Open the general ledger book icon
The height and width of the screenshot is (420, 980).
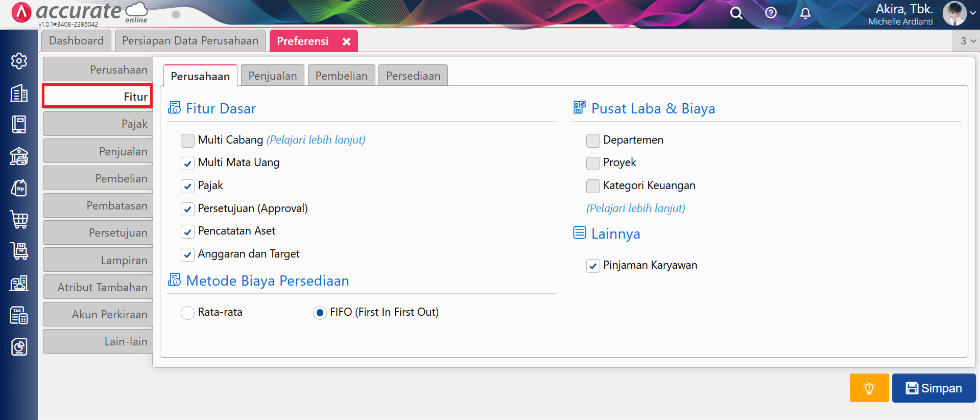19,124
